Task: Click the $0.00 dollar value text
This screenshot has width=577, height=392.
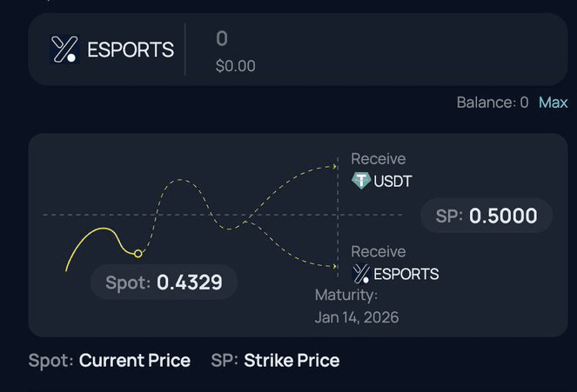Action: coord(236,66)
